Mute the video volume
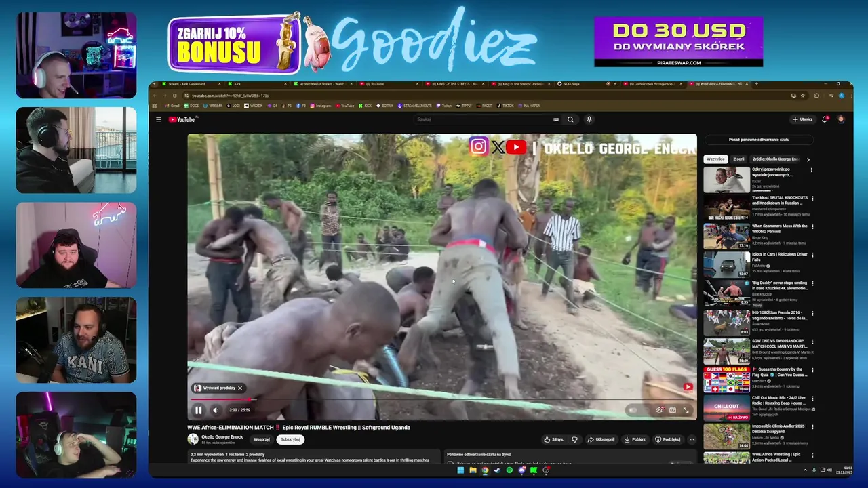This screenshot has width=868, height=488. point(216,410)
